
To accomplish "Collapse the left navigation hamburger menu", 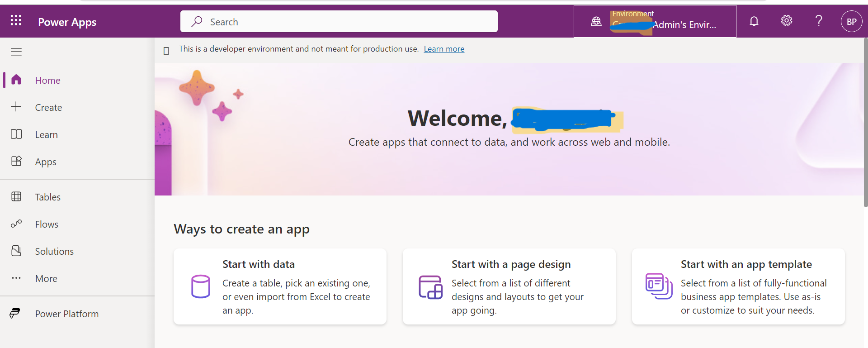I will [x=16, y=52].
